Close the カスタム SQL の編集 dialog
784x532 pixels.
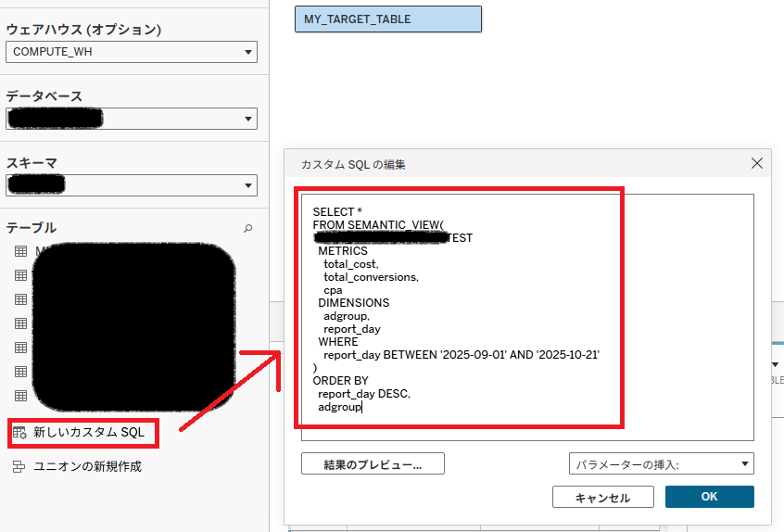tap(757, 163)
